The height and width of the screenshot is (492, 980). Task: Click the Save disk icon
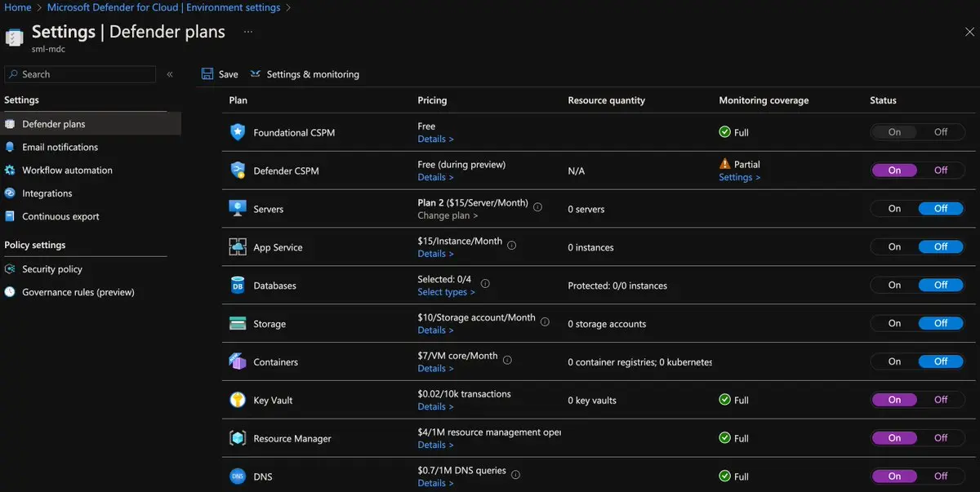coord(207,74)
